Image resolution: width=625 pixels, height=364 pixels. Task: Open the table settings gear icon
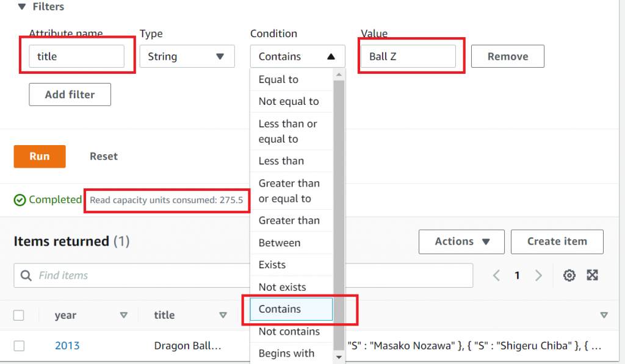pos(569,276)
